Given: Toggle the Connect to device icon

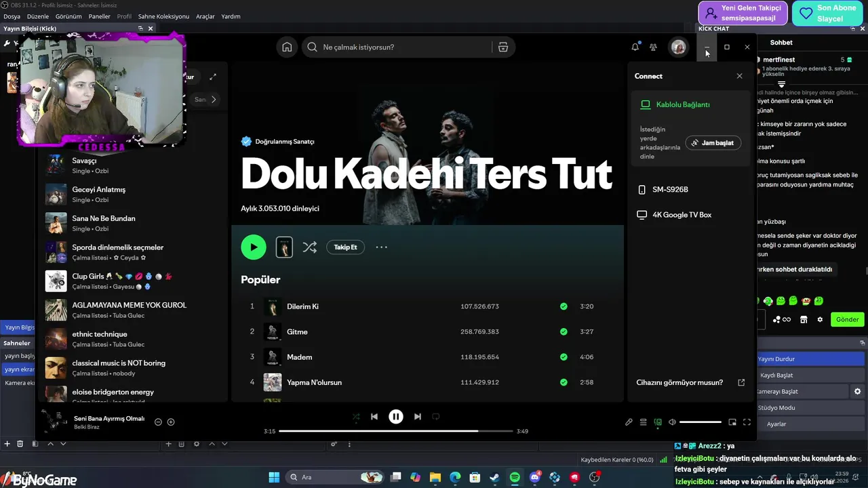Looking at the screenshot, I should pyautogui.click(x=658, y=422).
